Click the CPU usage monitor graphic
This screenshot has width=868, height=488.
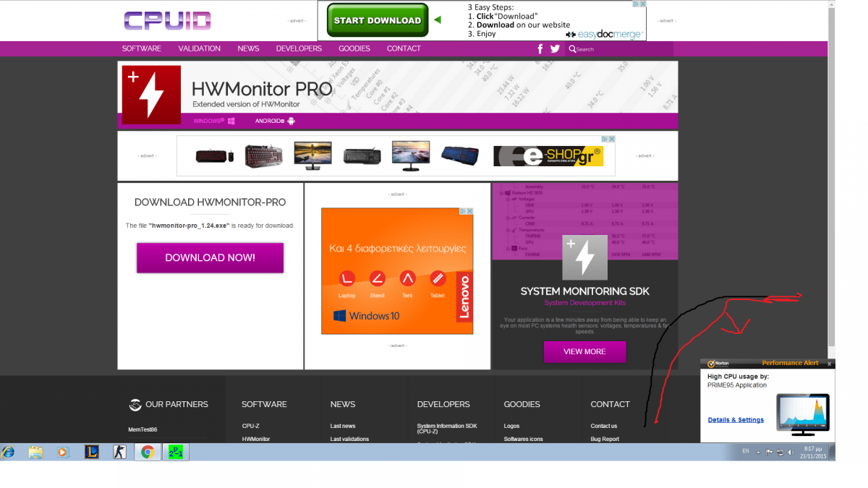coord(803,414)
